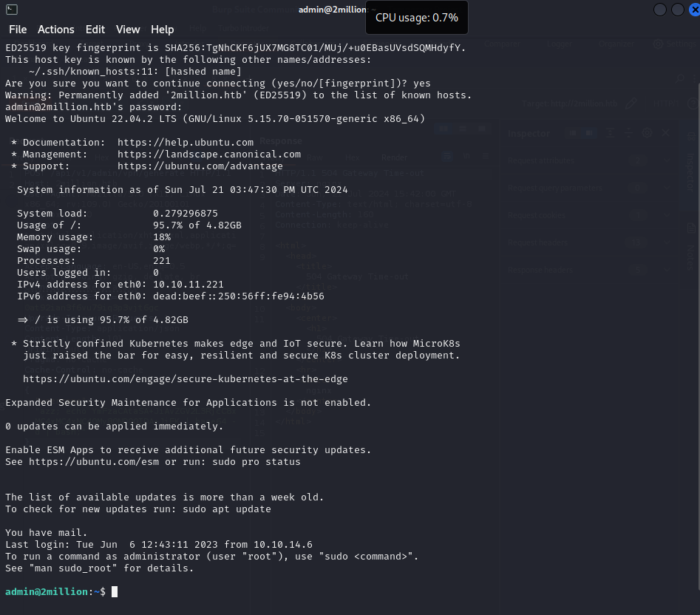Click the "Strictly confined Kubernetes" line
This screenshot has height=615, width=700.
point(236,344)
